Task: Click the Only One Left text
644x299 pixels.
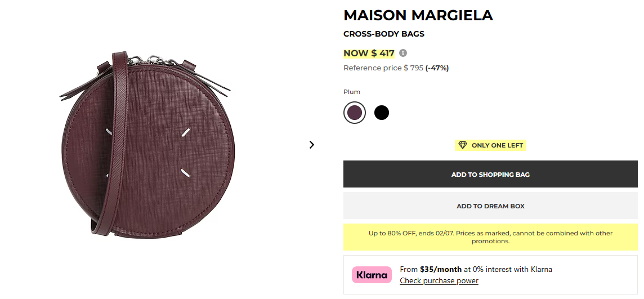Action: 497,145
